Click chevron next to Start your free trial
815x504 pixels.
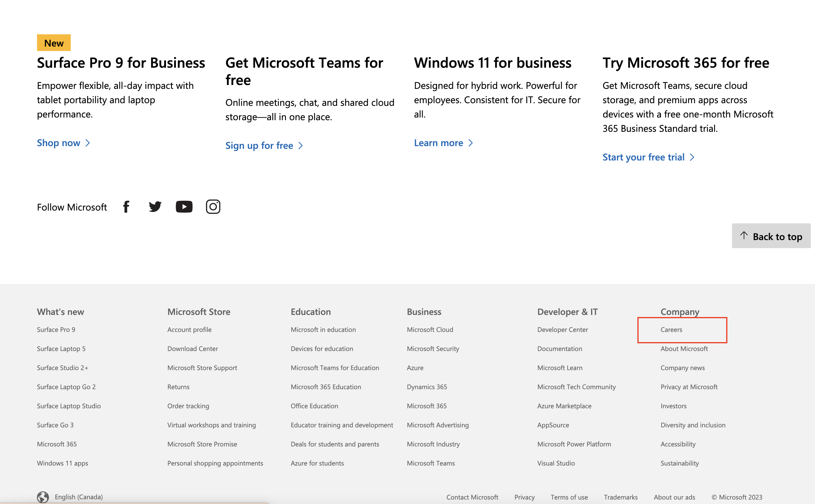(692, 157)
